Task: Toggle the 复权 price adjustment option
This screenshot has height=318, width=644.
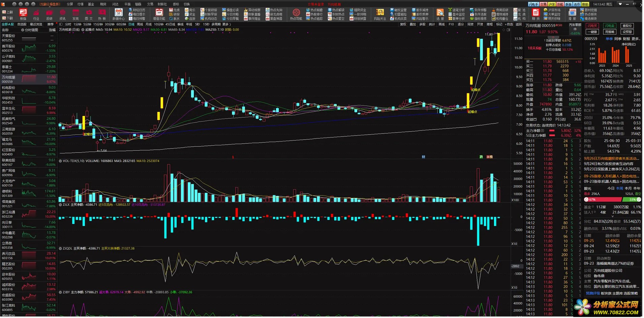Action: [x=403, y=24]
